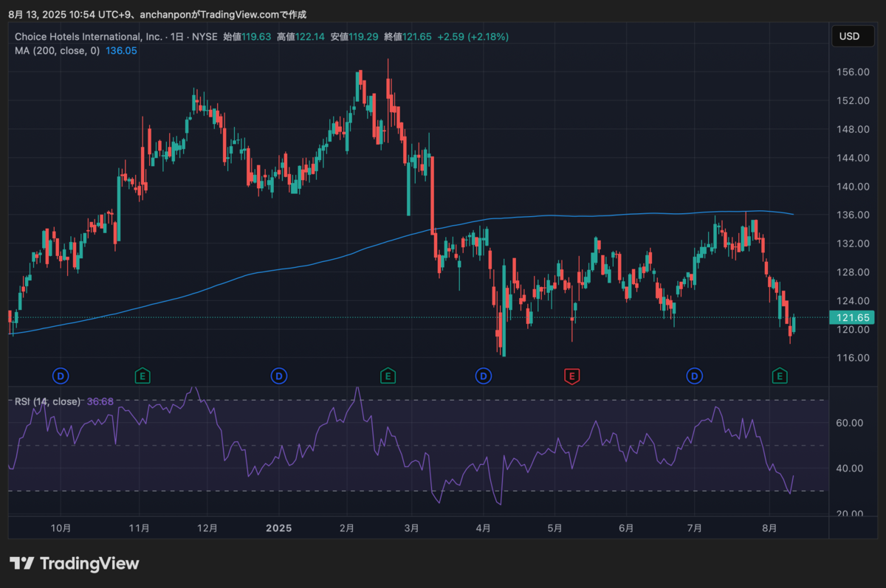Screen dimensions: 886x588
Task: Open the green earnings E marker above 8月
Action: (779, 376)
